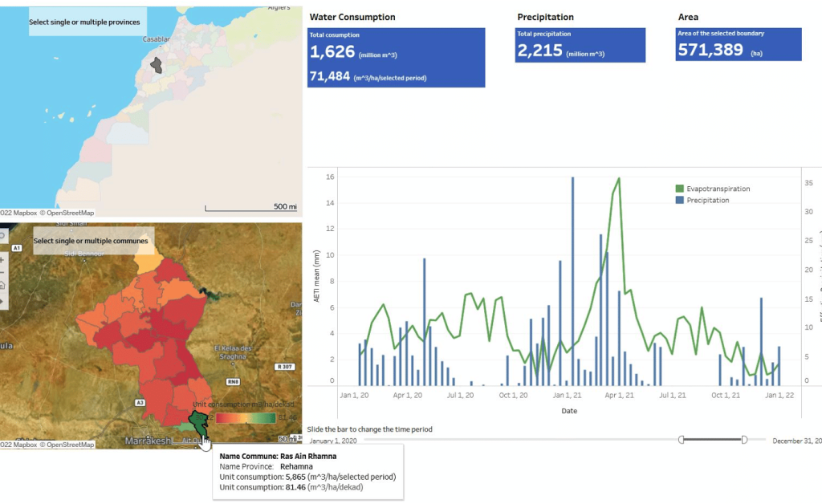Click the peak of the green evapotranspiration line
The image size is (822, 504).
coord(618,179)
